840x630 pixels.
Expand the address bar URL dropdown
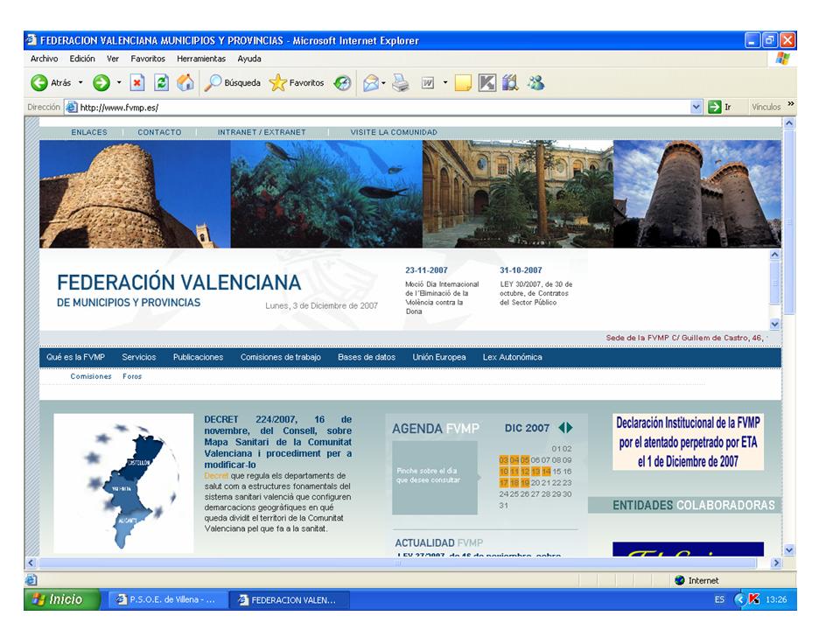[696, 108]
